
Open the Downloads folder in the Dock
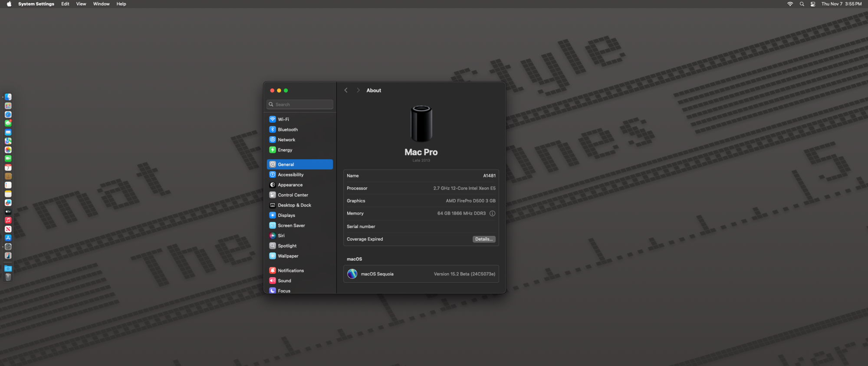click(8, 268)
